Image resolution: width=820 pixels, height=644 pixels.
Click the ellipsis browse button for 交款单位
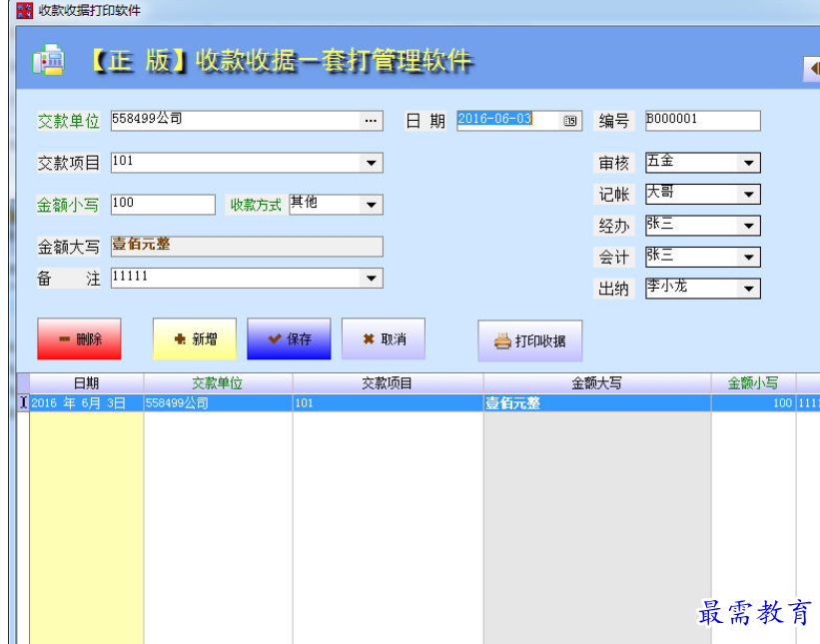point(371,121)
